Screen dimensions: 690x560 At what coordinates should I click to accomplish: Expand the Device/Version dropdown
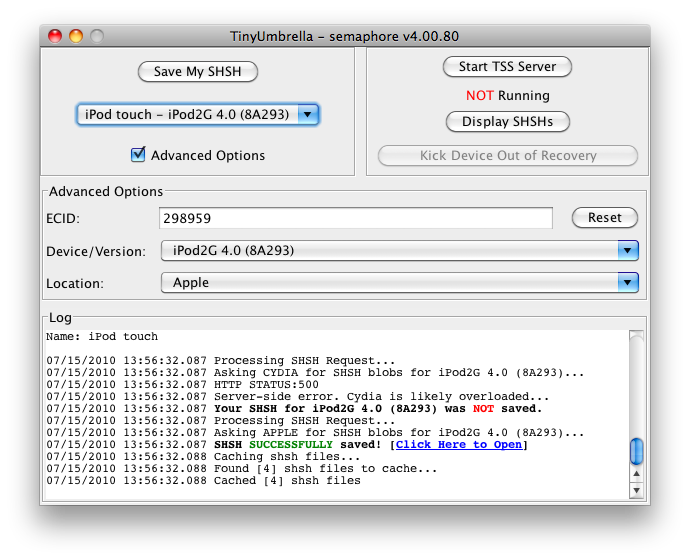398,250
